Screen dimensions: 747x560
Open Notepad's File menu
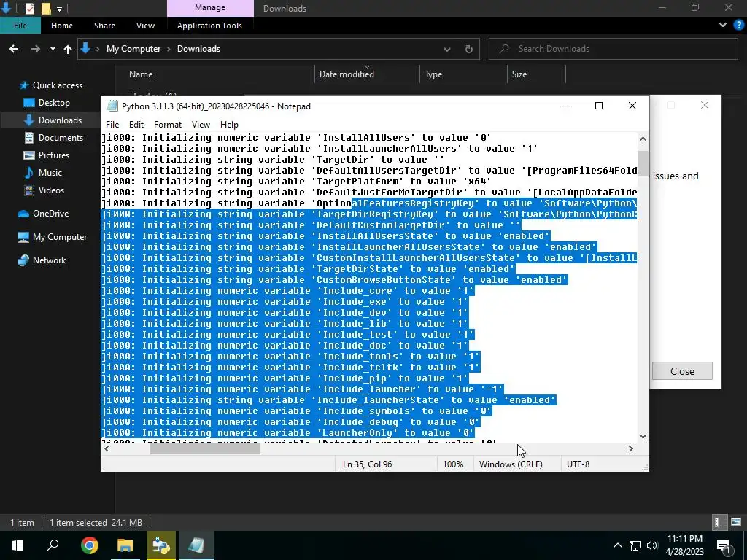[x=112, y=124]
